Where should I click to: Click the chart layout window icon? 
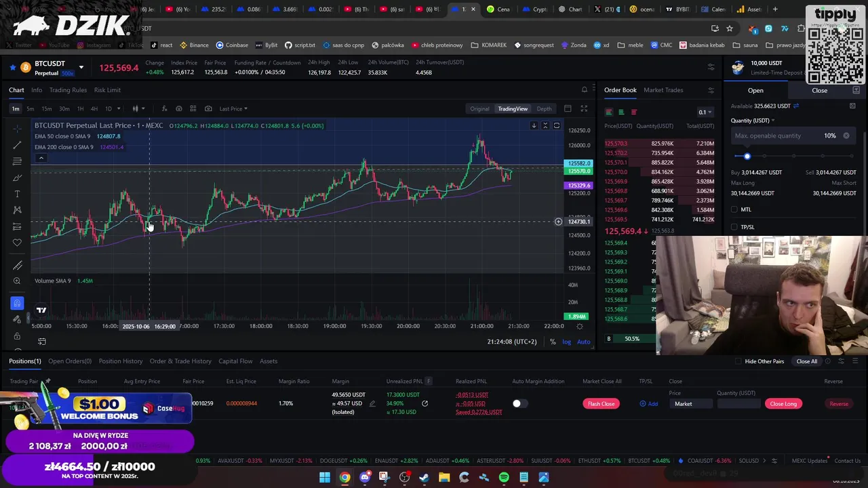click(x=568, y=108)
